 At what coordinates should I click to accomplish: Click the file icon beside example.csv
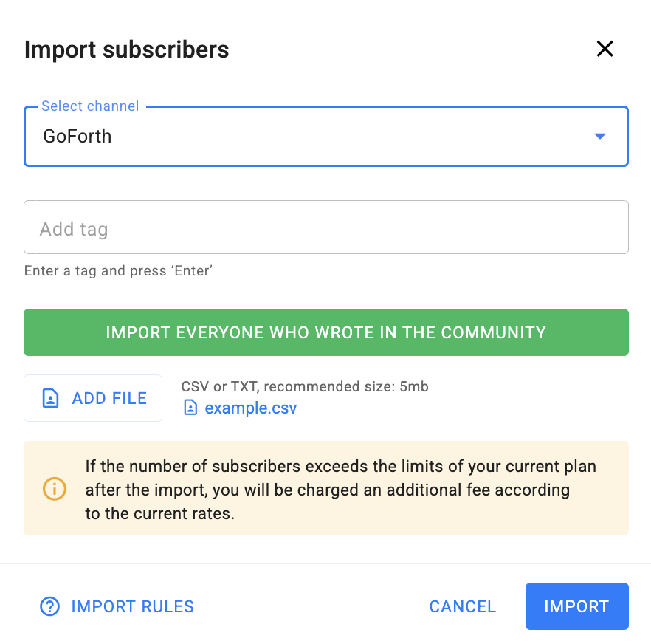coord(190,408)
